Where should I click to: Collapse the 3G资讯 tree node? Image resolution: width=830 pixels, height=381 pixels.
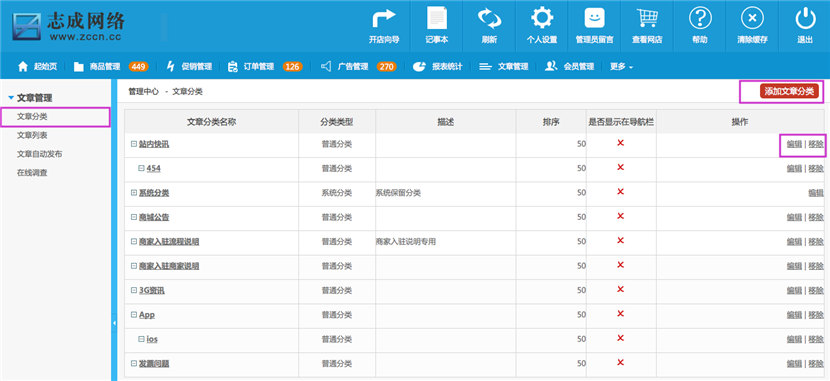coord(134,290)
